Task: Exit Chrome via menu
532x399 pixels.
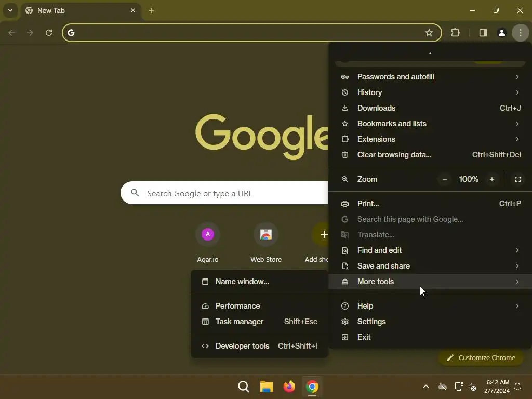Action: (x=430, y=337)
